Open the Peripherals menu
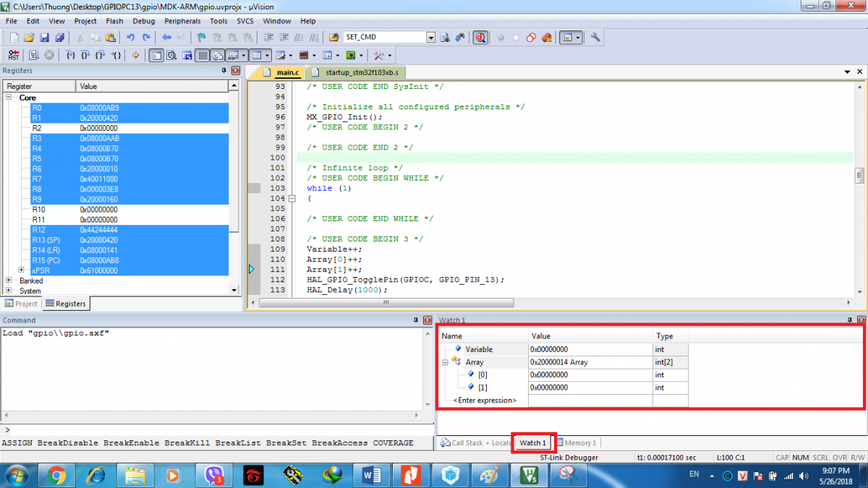 point(182,21)
